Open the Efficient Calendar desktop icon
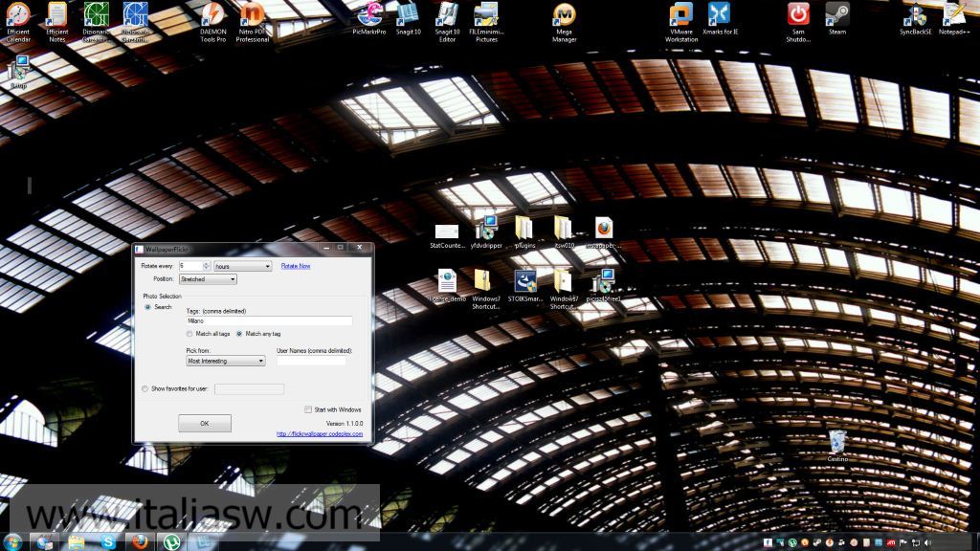The height and width of the screenshot is (551, 980). coord(18,22)
